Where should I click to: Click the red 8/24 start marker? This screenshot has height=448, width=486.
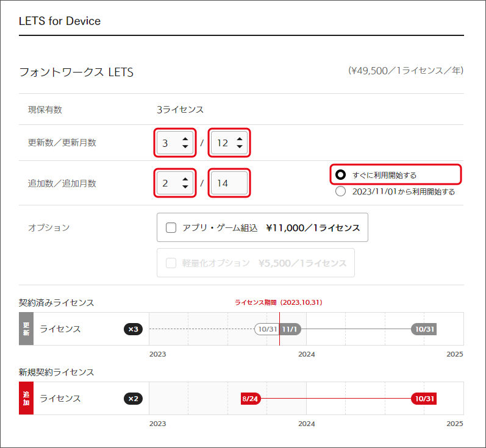point(251,399)
